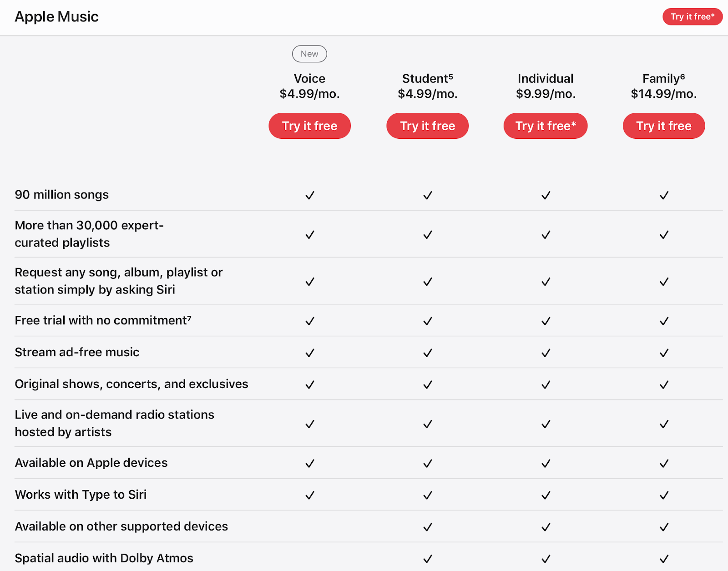Screen dimensions: 728x571
Task: Click Family checkmark for Available on Apple devices
Action: [664, 464]
